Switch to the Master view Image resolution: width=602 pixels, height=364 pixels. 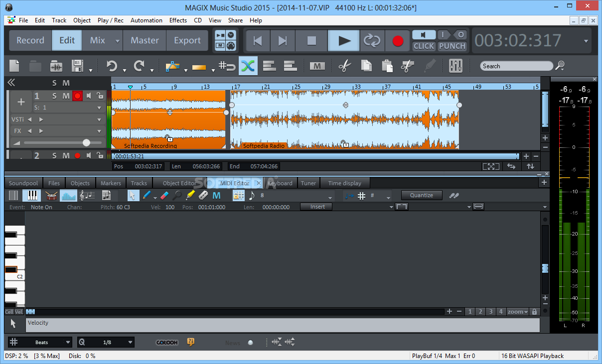[x=145, y=41]
